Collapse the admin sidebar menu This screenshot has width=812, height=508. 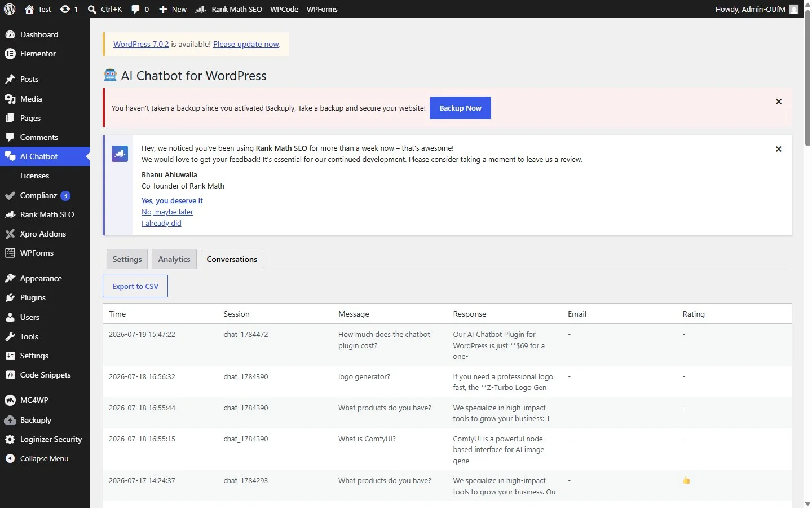pos(45,458)
